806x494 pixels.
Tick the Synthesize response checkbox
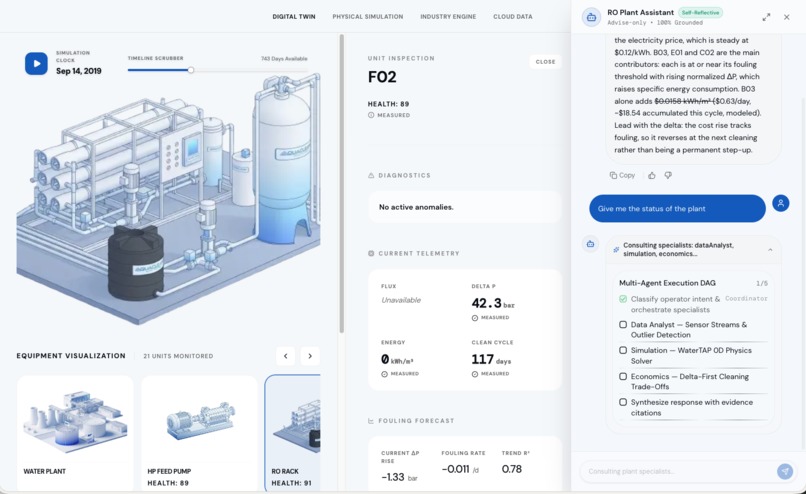click(x=623, y=402)
